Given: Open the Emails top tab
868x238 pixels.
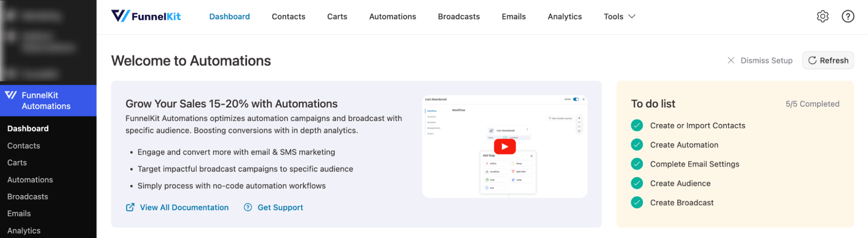Looking at the screenshot, I should click(514, 16).
